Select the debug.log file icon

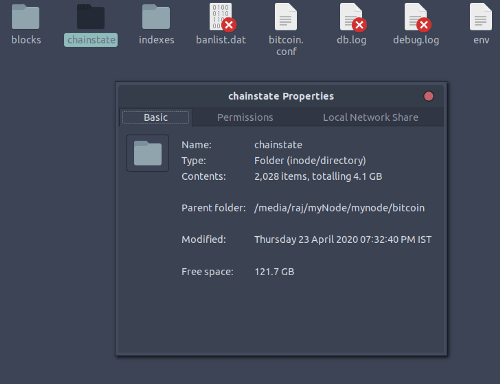point(418,17)
